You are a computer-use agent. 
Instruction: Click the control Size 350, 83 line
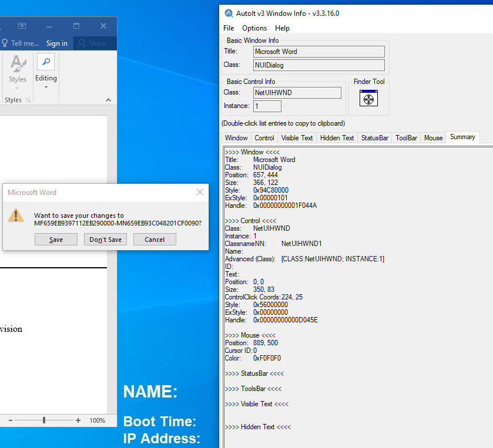point(250,289)
